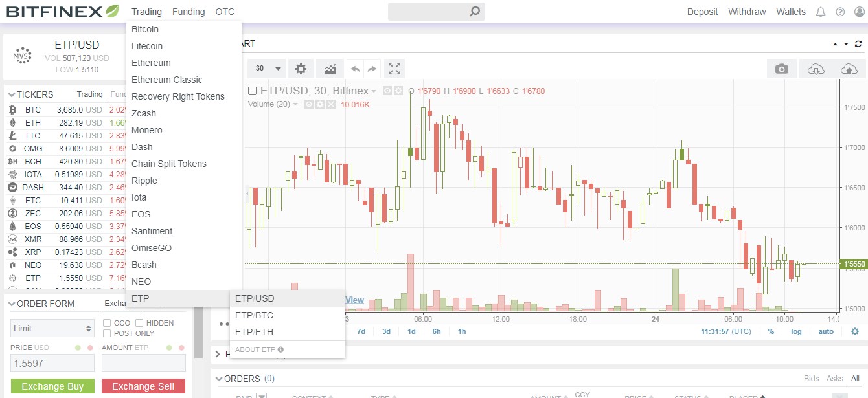Take a chart snapshot with the camera icon

pos(782,67)
